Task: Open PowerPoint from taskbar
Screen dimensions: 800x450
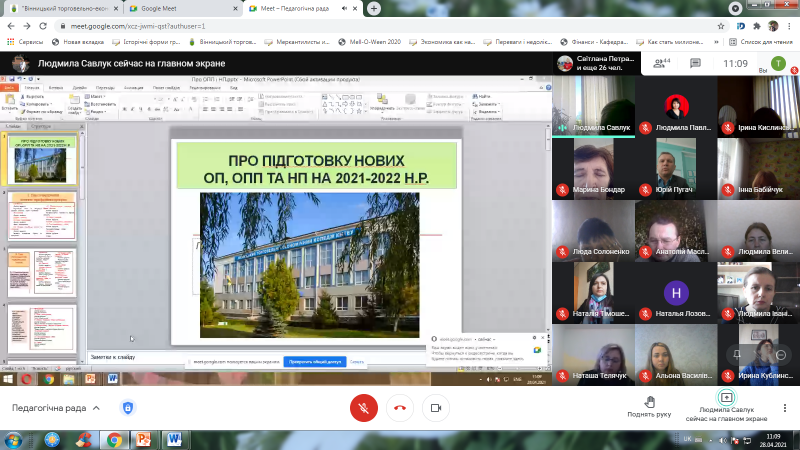Action: (x=143, y=440)
